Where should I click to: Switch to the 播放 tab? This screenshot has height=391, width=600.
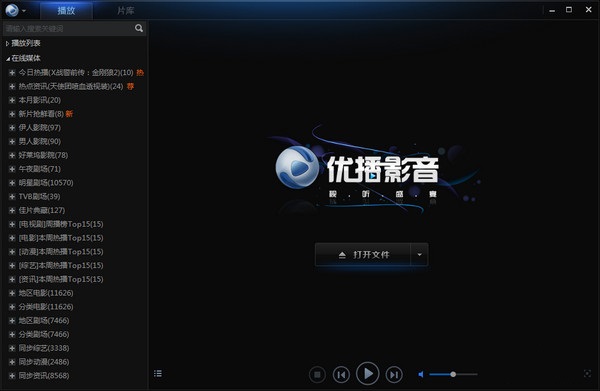66,10
